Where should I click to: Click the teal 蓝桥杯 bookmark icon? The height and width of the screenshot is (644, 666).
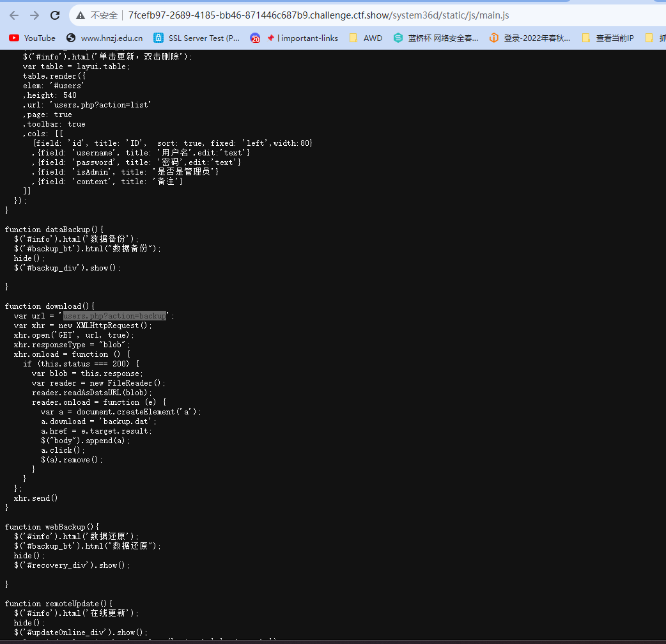[x=398, y=38]
